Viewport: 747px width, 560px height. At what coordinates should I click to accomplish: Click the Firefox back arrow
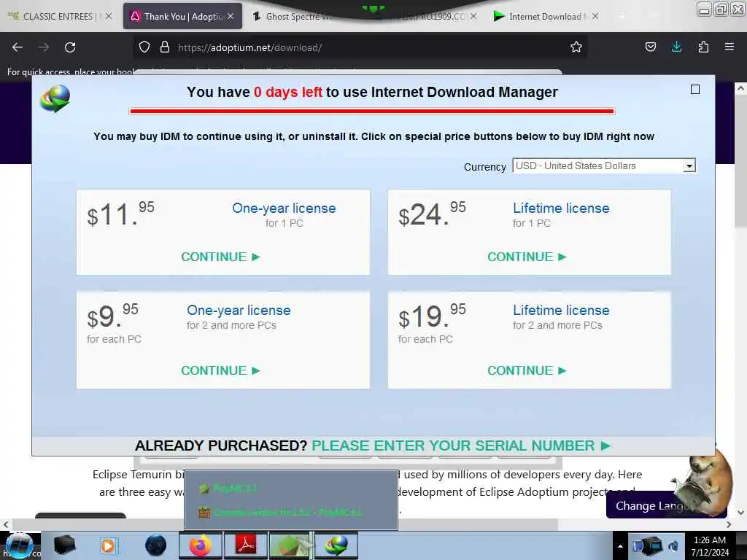point(18,47)
